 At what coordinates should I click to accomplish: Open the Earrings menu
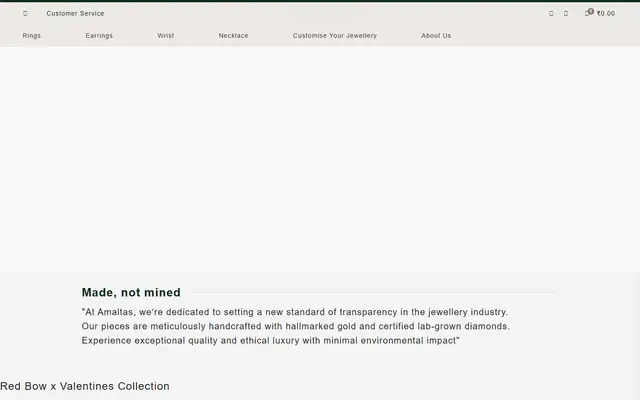coord(99,36)
